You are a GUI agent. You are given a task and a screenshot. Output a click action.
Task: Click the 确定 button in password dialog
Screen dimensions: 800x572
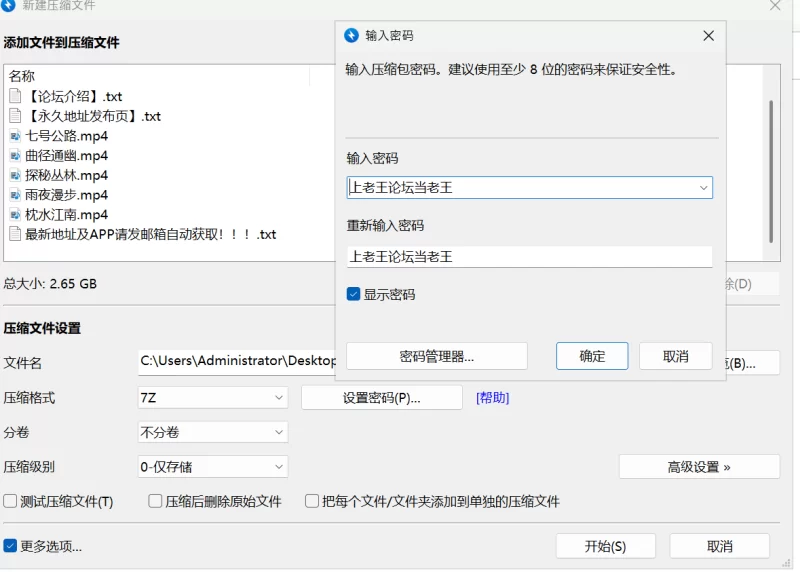click(592, 356)
